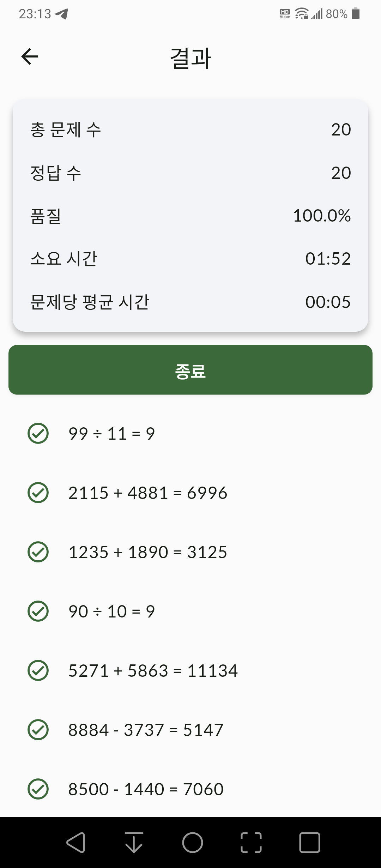This screenshot has width=381, height=868.
Task: Select checkmark icon beside 1235 + 1890
Action: pyautogui.click(x=38, y=552)
